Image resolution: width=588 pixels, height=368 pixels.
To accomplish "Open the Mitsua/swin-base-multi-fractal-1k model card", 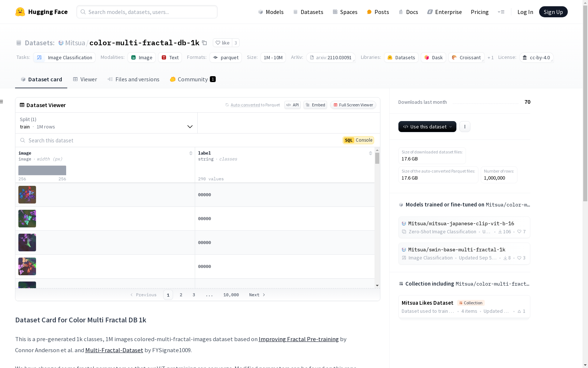I will (x=464, y=254).
